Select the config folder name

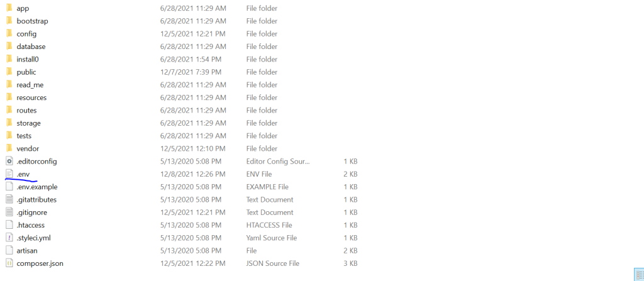click(26, 34)
